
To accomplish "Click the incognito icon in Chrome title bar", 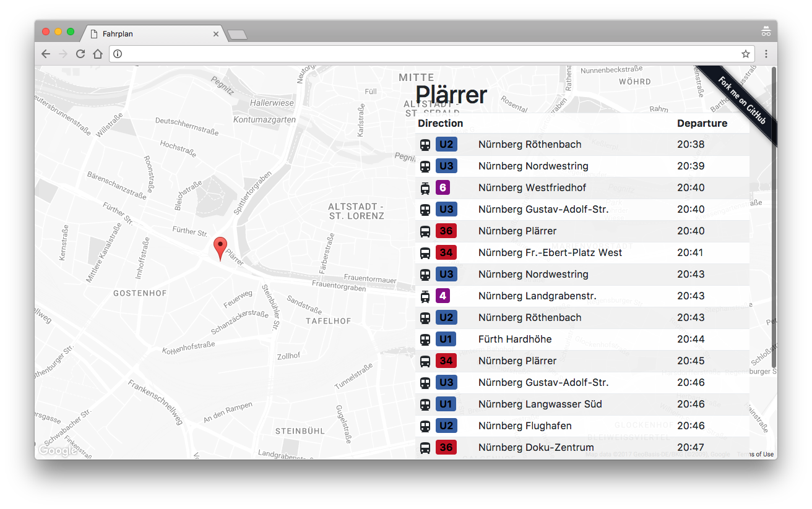I will (766, 31).
